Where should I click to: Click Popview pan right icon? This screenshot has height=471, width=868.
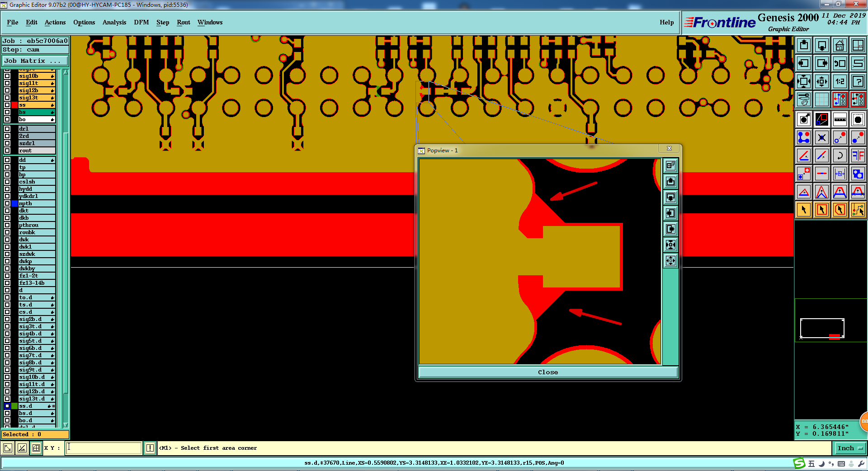point(670,229)
